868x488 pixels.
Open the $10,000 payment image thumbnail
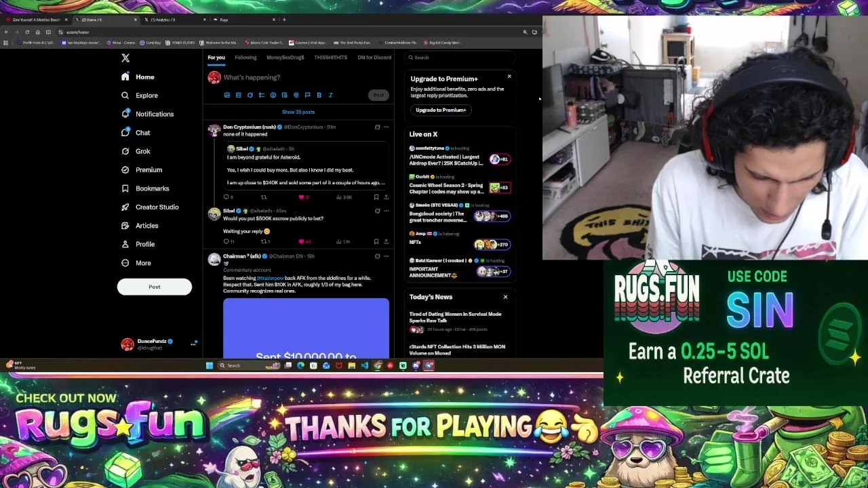[x=306, y=328]
